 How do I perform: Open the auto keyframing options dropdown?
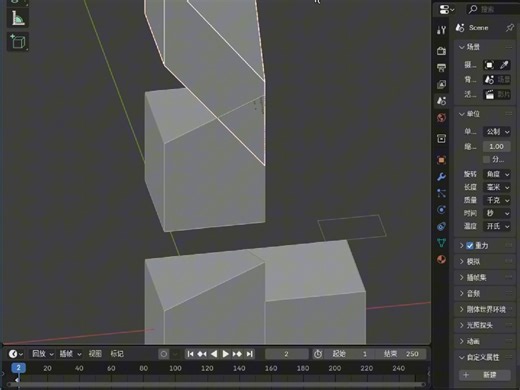pyautogui.click(x=175, y=354)
